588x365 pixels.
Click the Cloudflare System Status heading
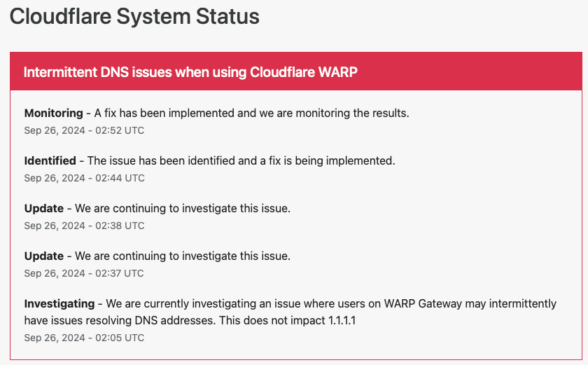pyautogui.click(x=134, y=17)
